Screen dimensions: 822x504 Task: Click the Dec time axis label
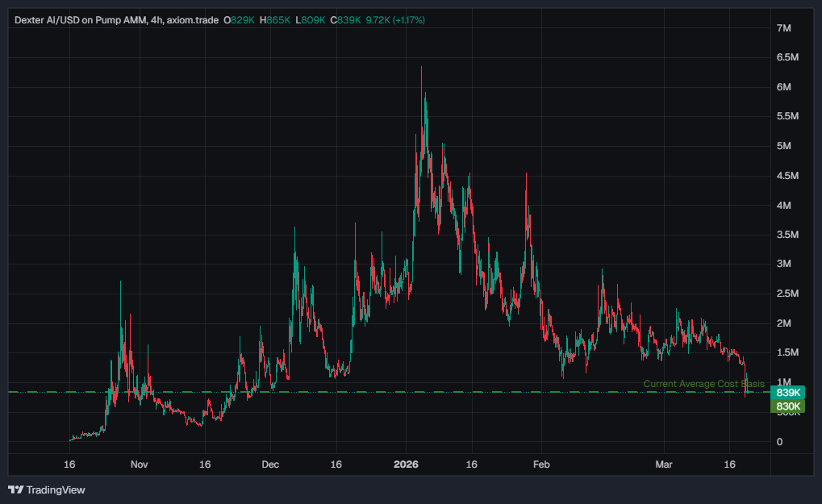point(270,464)
